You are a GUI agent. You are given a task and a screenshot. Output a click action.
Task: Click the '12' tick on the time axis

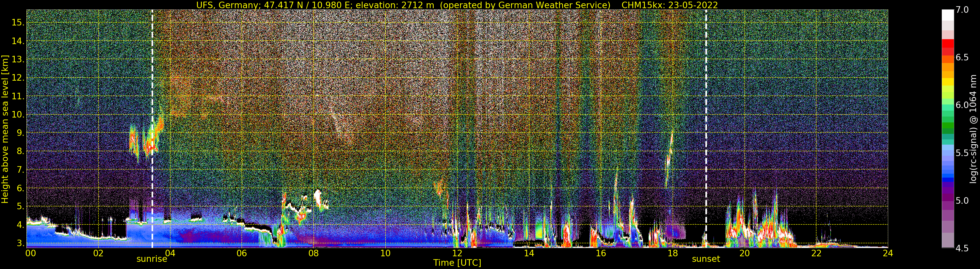[x=457, y=253]
